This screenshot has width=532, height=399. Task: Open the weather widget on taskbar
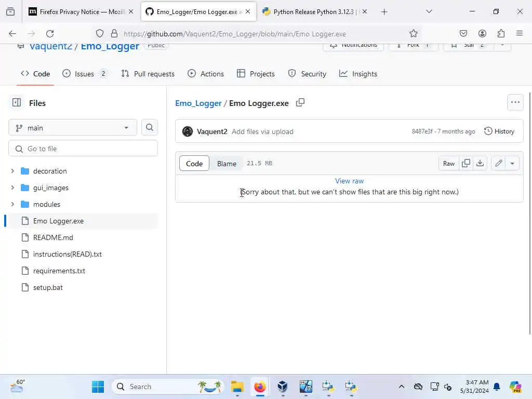pos(17,386)
